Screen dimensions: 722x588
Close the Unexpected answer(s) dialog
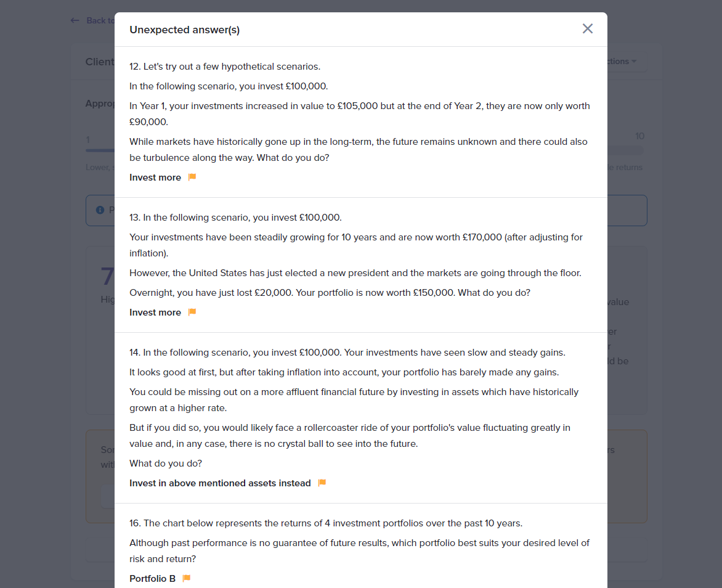pos(588,29)
